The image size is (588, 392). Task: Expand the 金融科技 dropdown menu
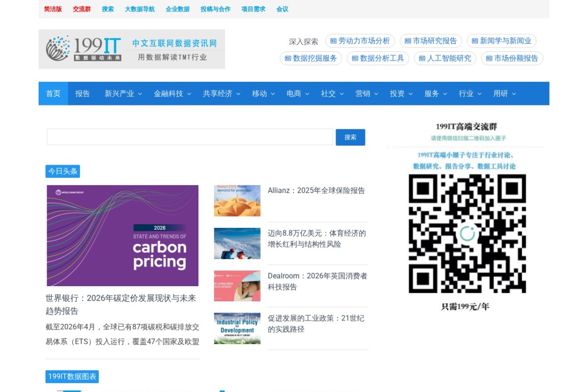pyautogui.click(x=172, y=94)
